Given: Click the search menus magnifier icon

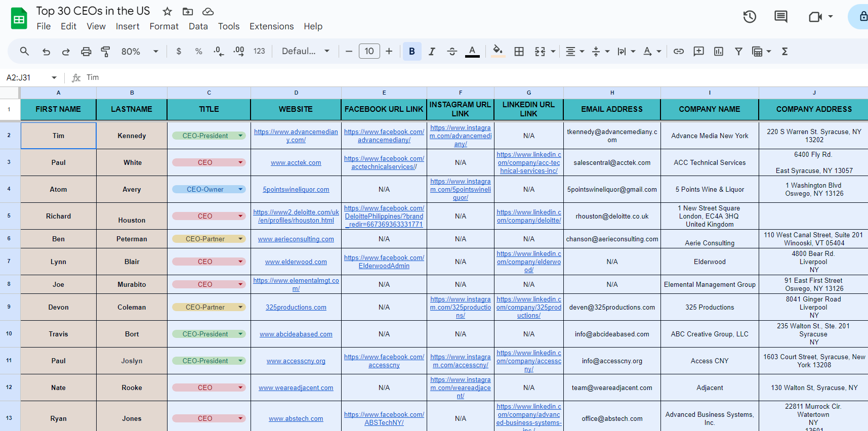Looking at the screenshot, I should click(24, 51).
